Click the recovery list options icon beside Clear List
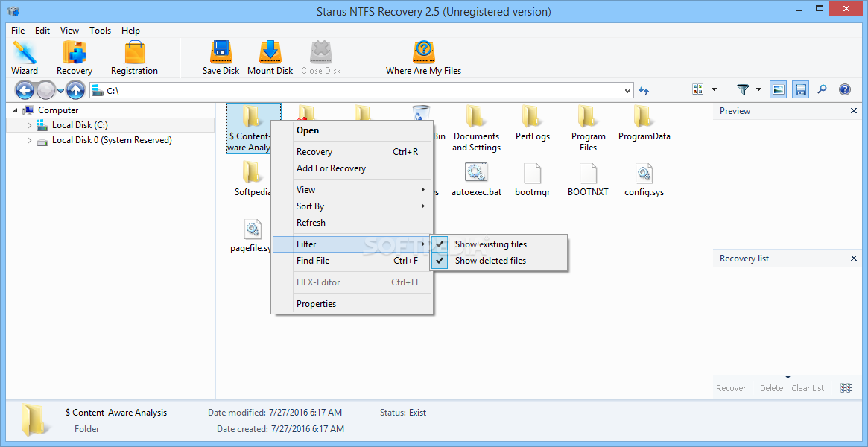 pos(846,388)
